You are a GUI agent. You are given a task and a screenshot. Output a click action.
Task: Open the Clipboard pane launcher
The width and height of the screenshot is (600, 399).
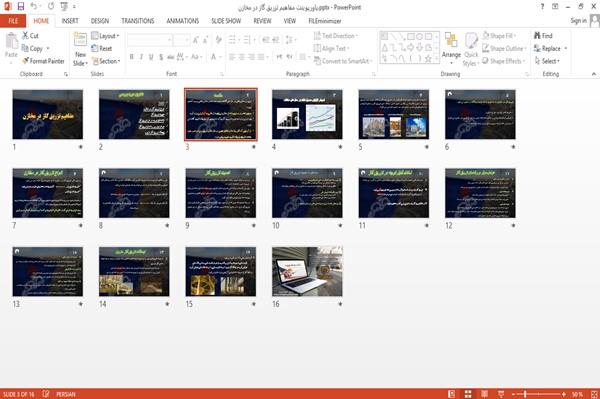coord(66,74)
